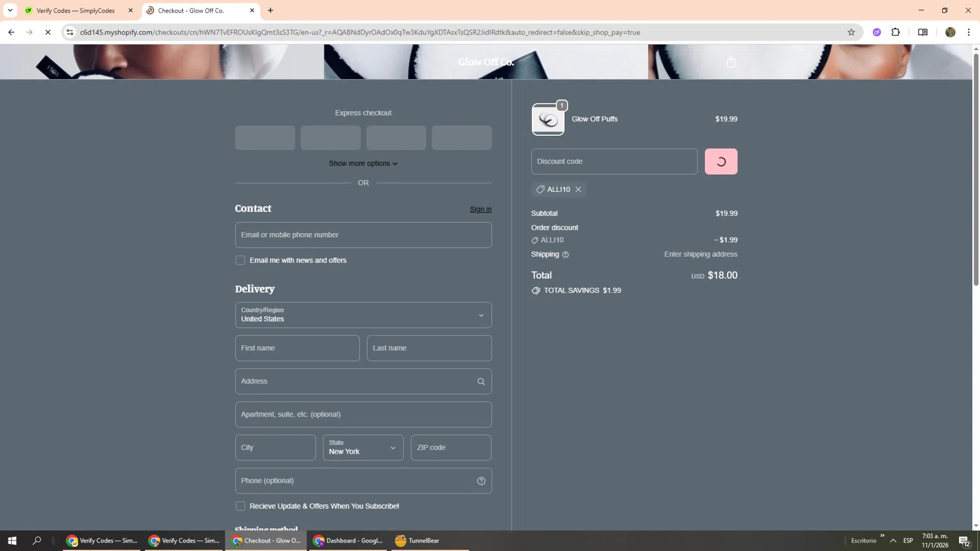This screenshot has width=980, height=551.
Task: Click the address search magnifier icon
Action: pos(481,381)
